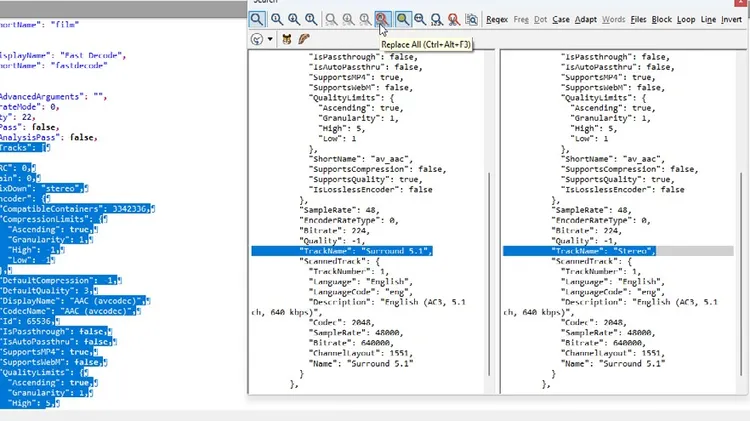
Task: Click the feather brush icon in search toolbar
Action: (304, 39)
